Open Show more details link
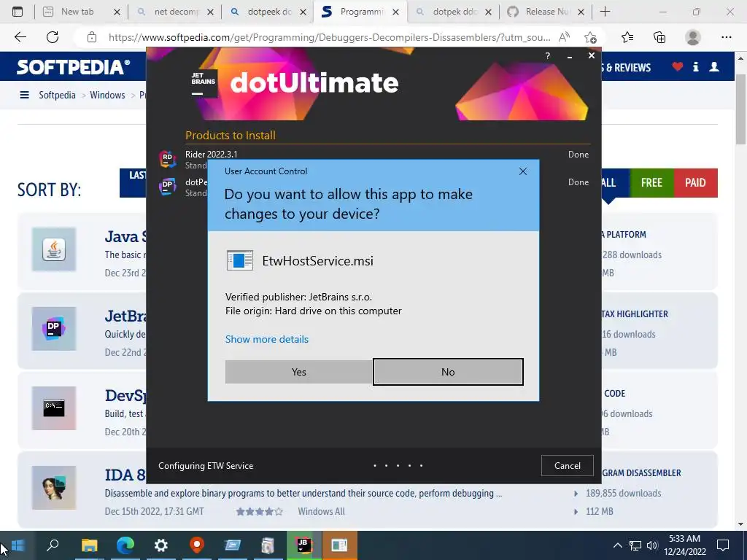747x560 pixels. click(x=267, y=339)
